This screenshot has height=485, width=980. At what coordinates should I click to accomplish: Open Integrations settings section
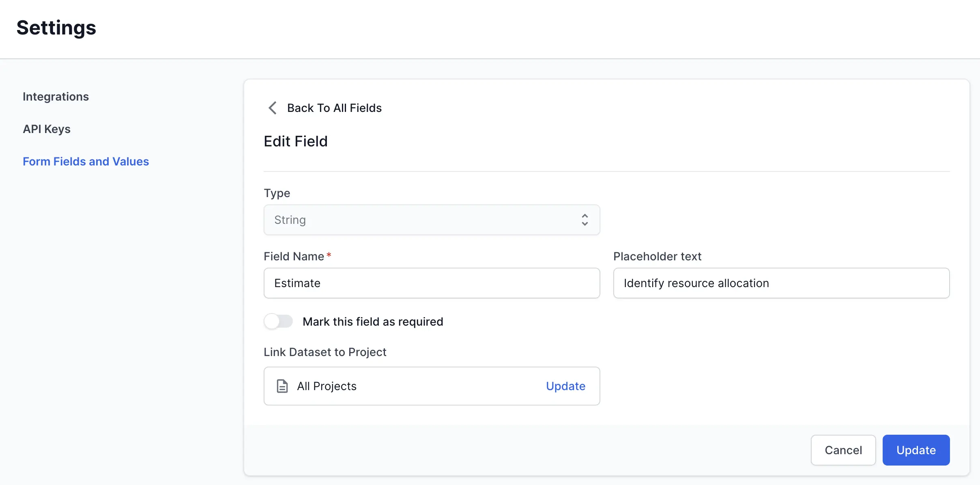pos(56,97)
